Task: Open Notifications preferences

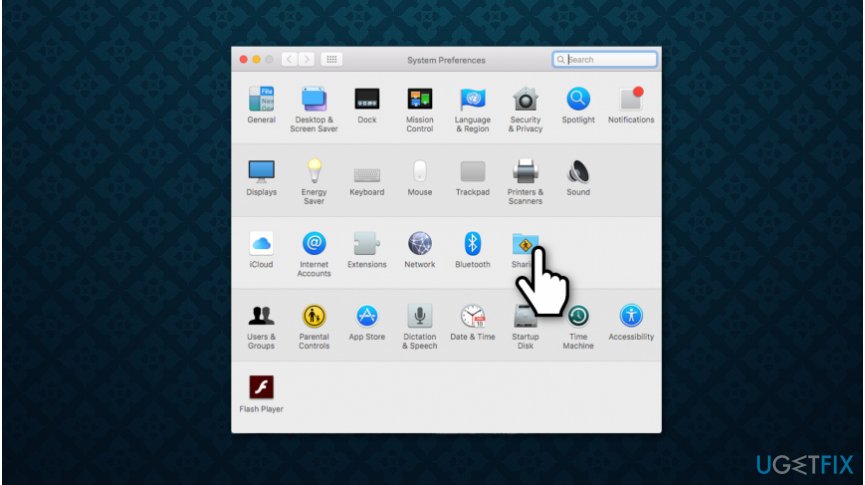Action: (x=631, y=99)
